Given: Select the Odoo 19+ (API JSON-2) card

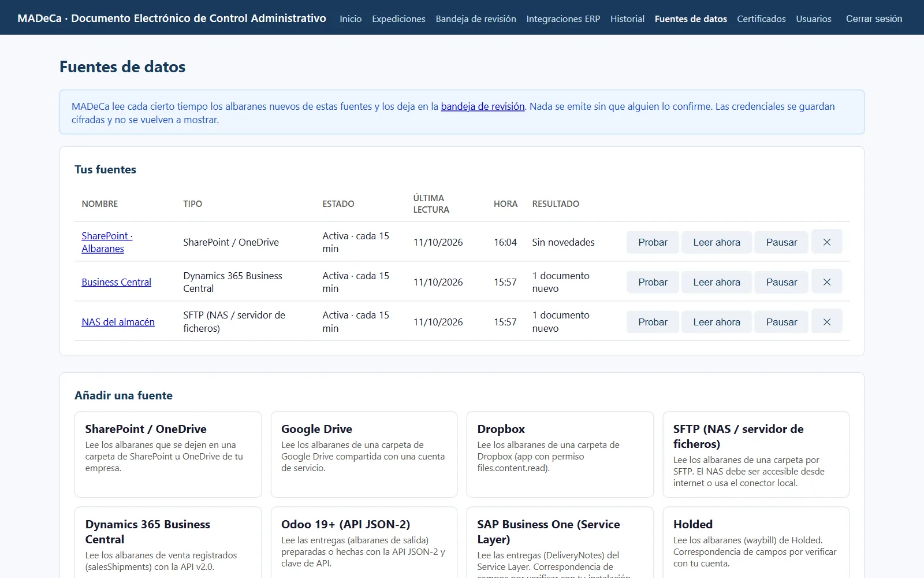Looking at the screenshot, I should tap(364, 543).
